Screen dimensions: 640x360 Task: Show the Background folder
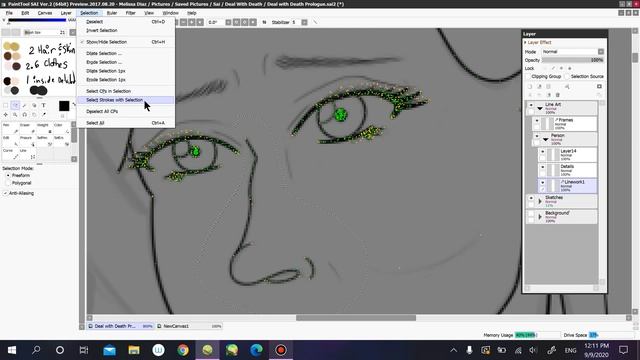coord(531,213)
